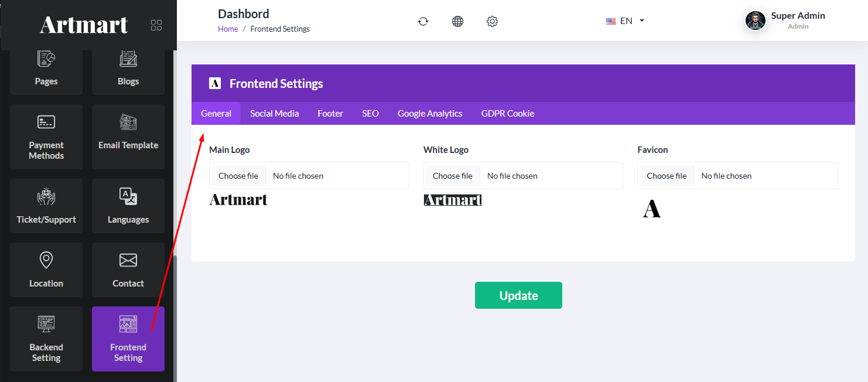Open the settings gear icon
Image resolution: width=868 pixels, height=382 pixels.
click(492, 22)
